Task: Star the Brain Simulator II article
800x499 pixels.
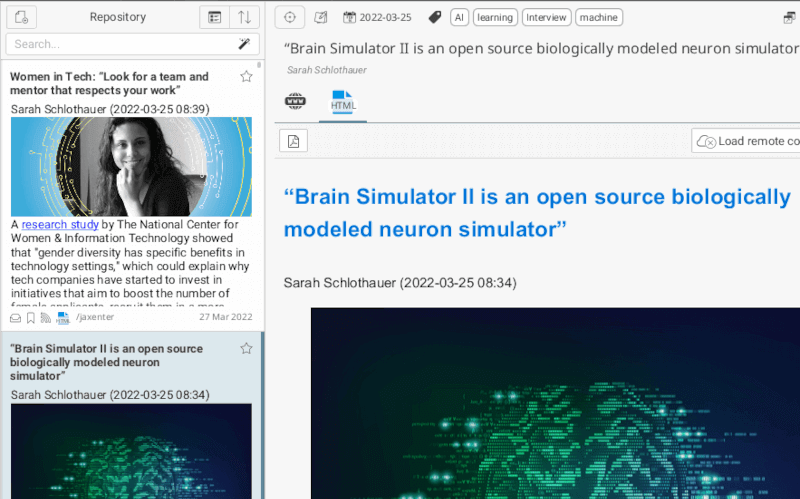Action: click(x=246, y=348)
